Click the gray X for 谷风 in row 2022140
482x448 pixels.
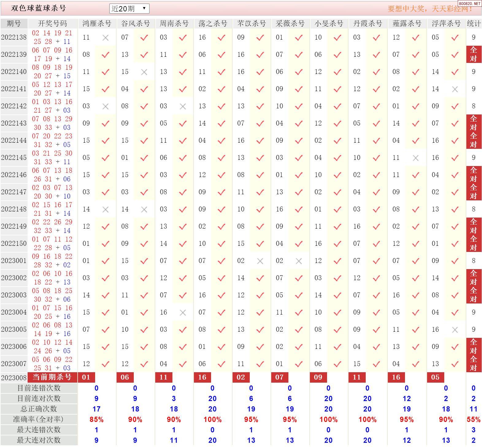pos(144,72)
